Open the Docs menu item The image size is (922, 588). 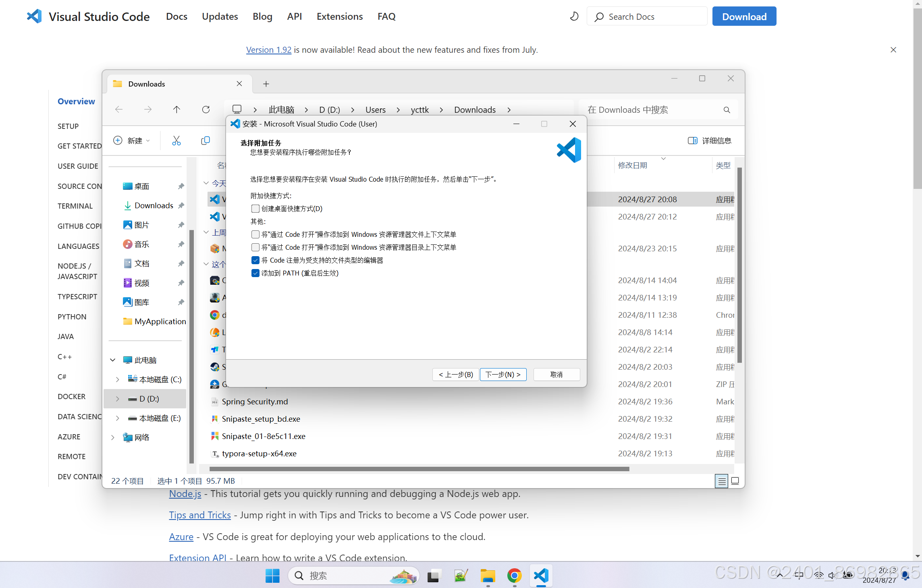(177, 17)
